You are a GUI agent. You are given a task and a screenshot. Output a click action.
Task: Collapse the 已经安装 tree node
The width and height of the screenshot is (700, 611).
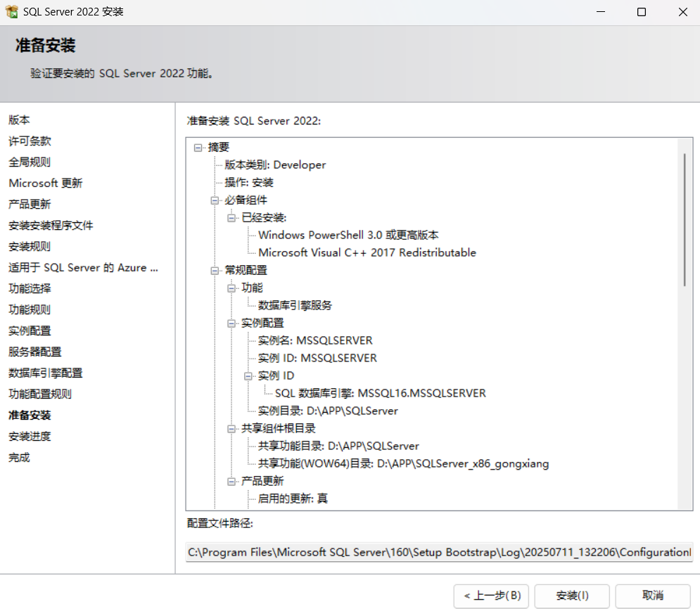coord(231,218)
